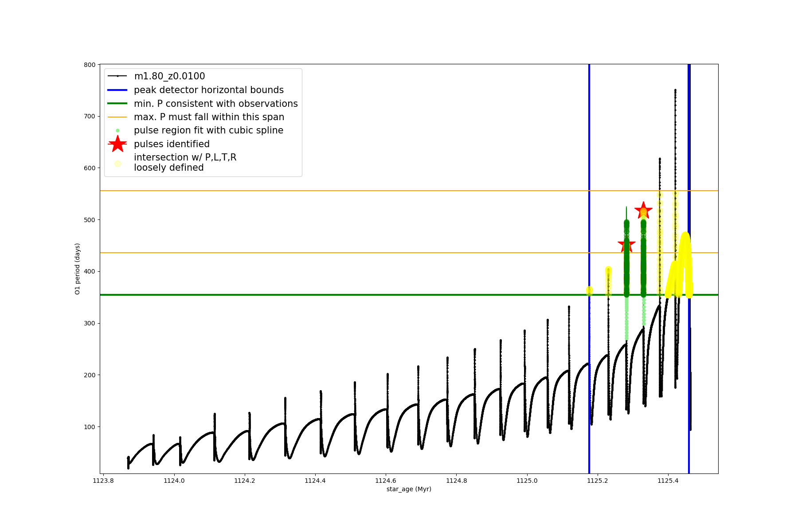Click the thick yellow curve near the right bound

pos(685,248)
